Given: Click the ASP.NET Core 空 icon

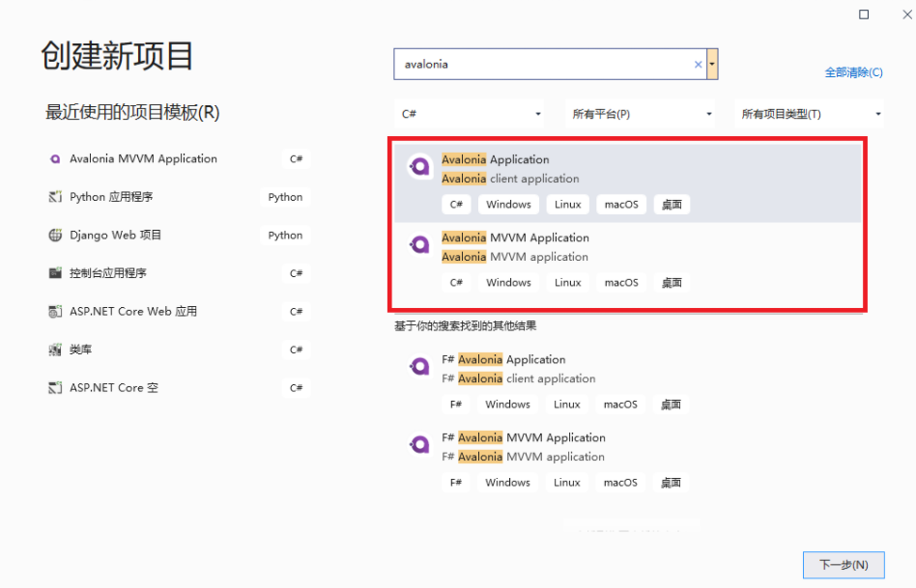Looking at the screenshot, I should 55,388.
